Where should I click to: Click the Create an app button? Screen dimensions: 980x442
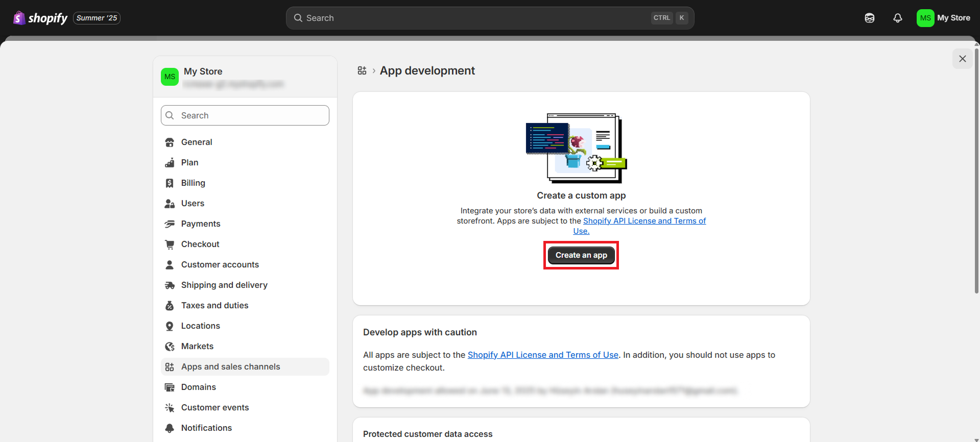pyautogui.click(x=581, y=255)
